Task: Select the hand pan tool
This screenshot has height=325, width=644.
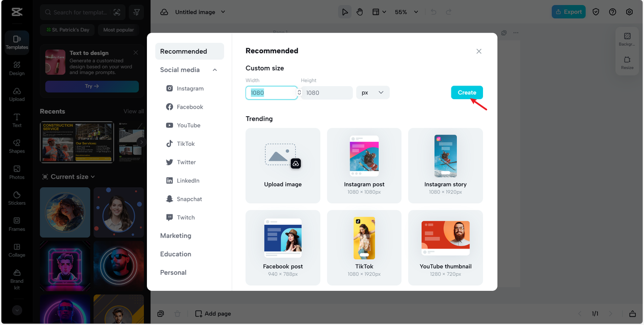Action: coord(360,12)
